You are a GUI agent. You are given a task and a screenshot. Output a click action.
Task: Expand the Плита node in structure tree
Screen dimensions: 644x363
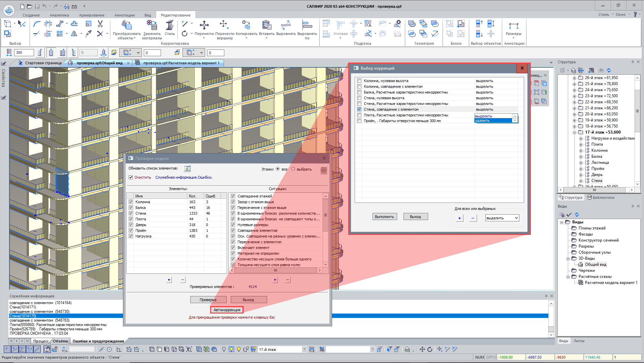pos(581,145)
